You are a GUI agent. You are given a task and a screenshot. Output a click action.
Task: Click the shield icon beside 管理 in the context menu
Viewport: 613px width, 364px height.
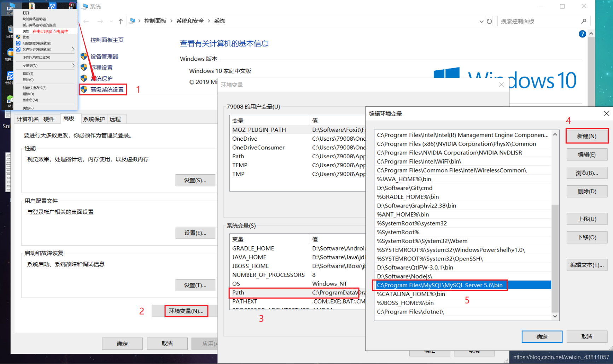point(18,37)
